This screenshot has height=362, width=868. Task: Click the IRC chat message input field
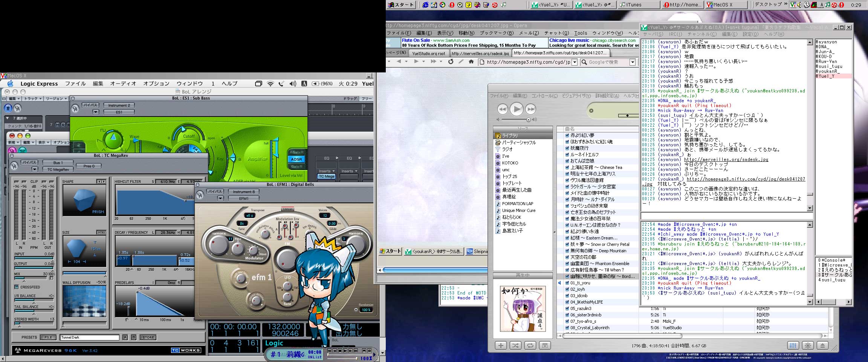tap(727, 216)
